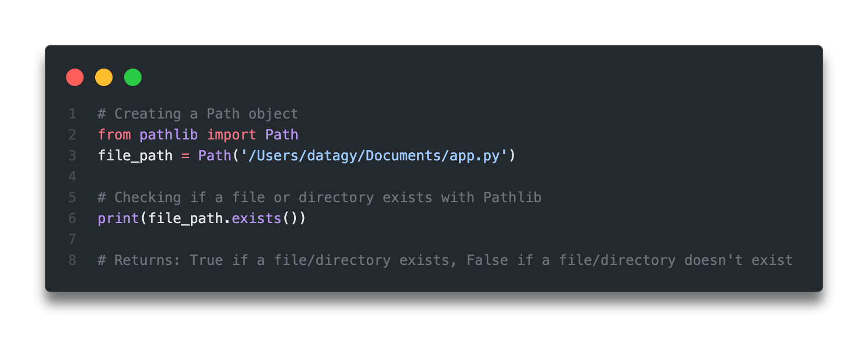
Task: Click the 'exists' method name on line 6
Action: [256, 218]
